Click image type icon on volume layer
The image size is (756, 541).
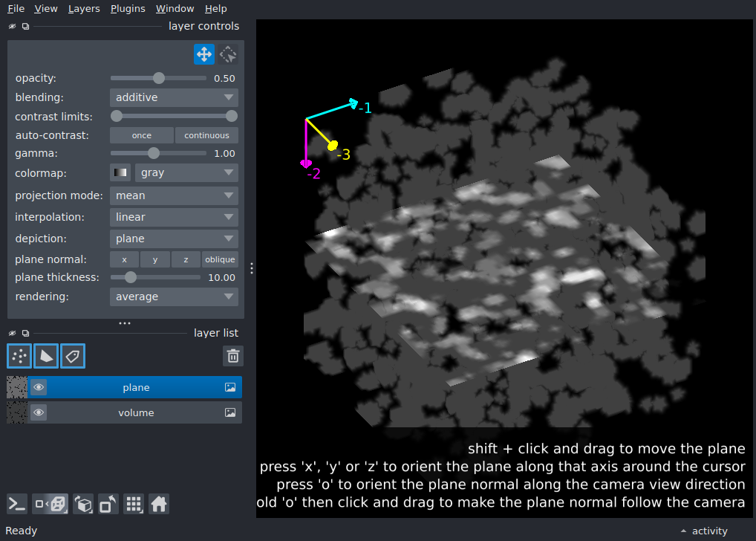pyautogui.click(x=230, y=412)
